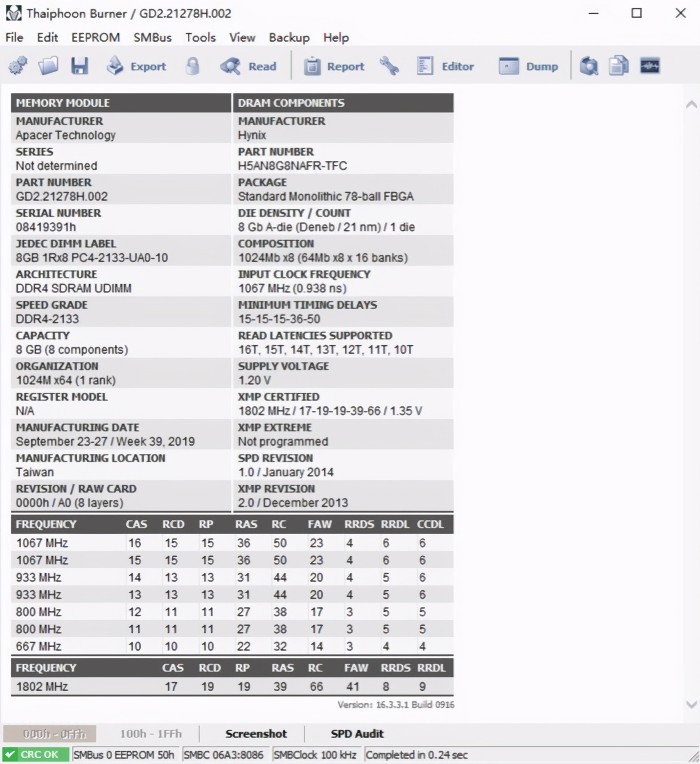Click the scroll up arrow of report
Screen dimensions: 700x764
pos(691,104)
